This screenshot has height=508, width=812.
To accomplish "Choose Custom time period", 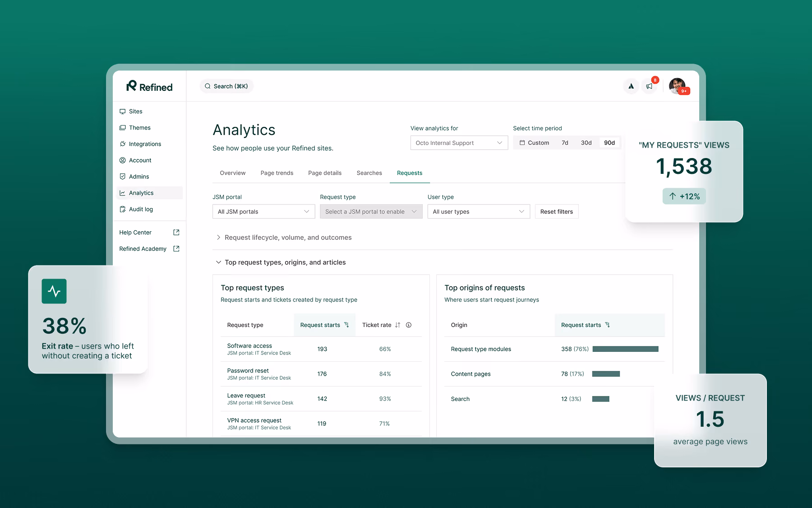I will 534,143.
